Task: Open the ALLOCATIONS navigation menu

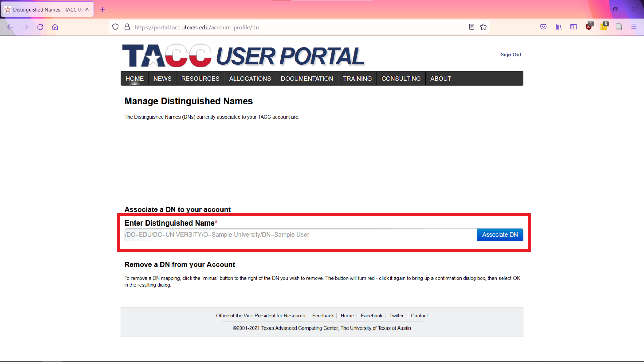Action: click(x=250, y=79)
